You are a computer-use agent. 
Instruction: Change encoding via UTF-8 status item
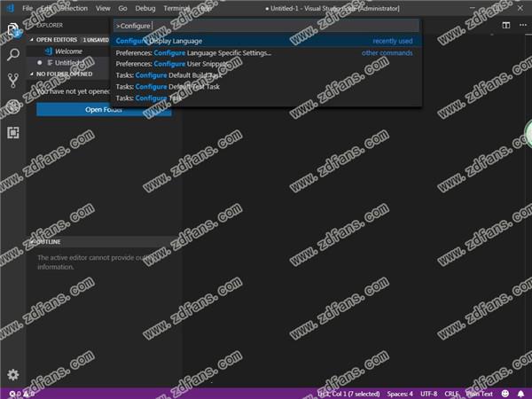point(428,394)
